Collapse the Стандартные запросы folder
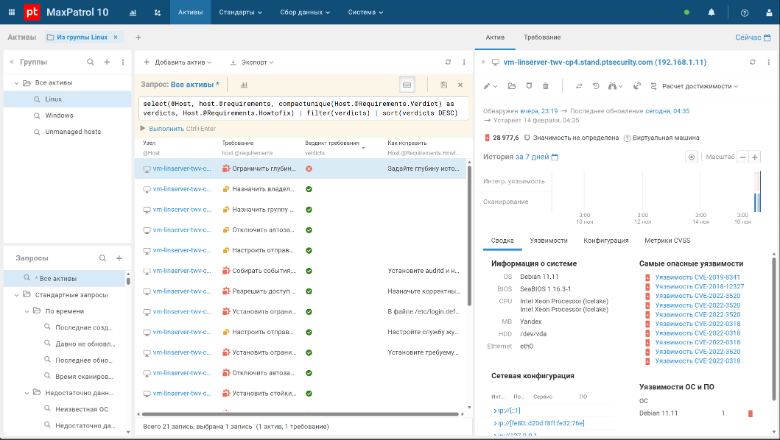The image size is (780, 440). click(x=17, y=295)
